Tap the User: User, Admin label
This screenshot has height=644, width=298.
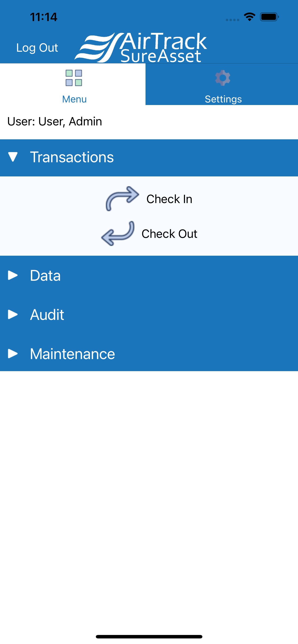[x=55, y=121]
